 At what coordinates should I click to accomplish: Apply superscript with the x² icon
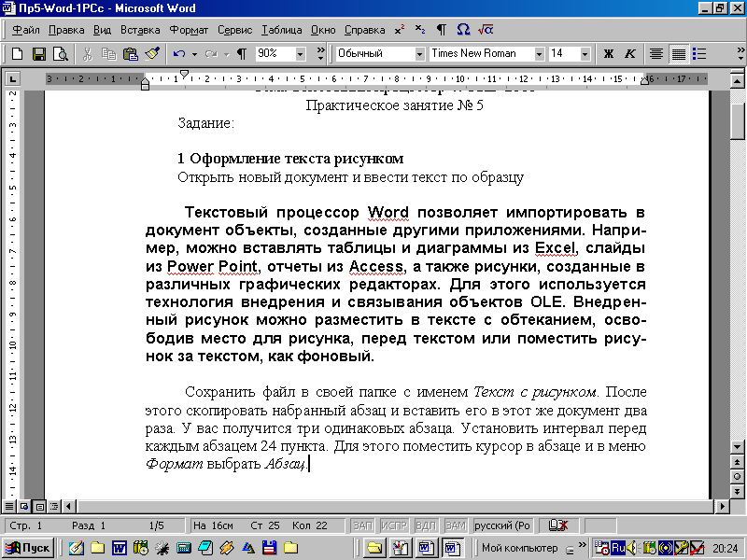[x=400, y=30]
